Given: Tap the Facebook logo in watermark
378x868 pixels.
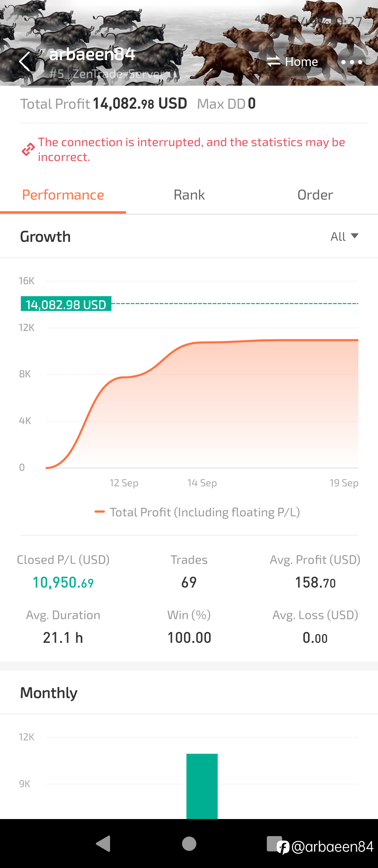Looking at the screenshot, I should pyautogui.click(x=283, y=847).
